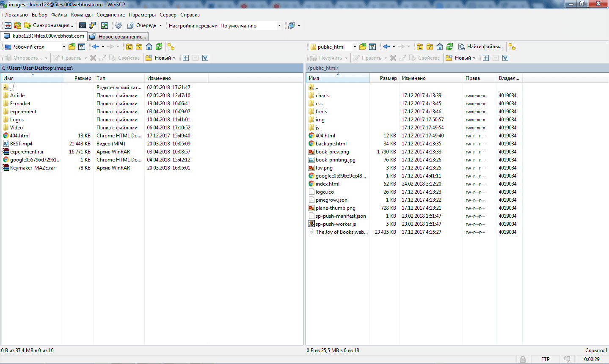Select local file Keymaker-MAZE.rar
The width and height of the screenshot is (609, 364).
(x=33, y=168)
